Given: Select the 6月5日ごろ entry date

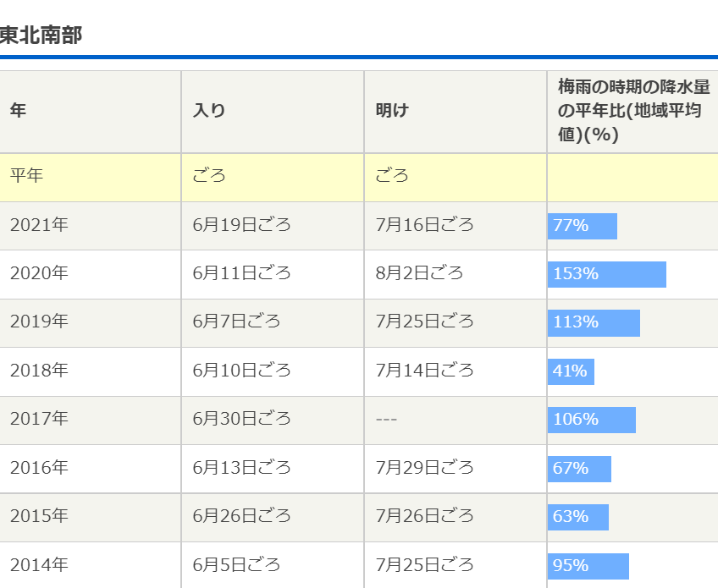Looking at the screenshot, I should 236,564.
